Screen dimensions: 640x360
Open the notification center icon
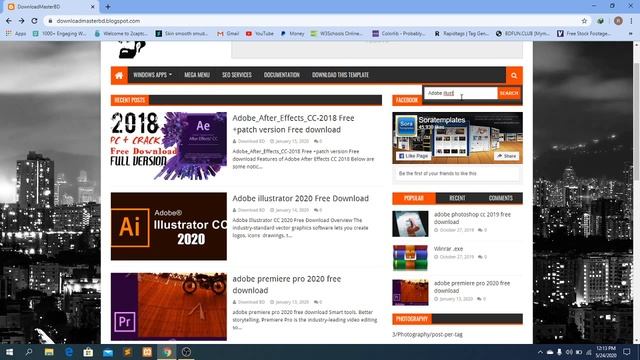point(627,352)
